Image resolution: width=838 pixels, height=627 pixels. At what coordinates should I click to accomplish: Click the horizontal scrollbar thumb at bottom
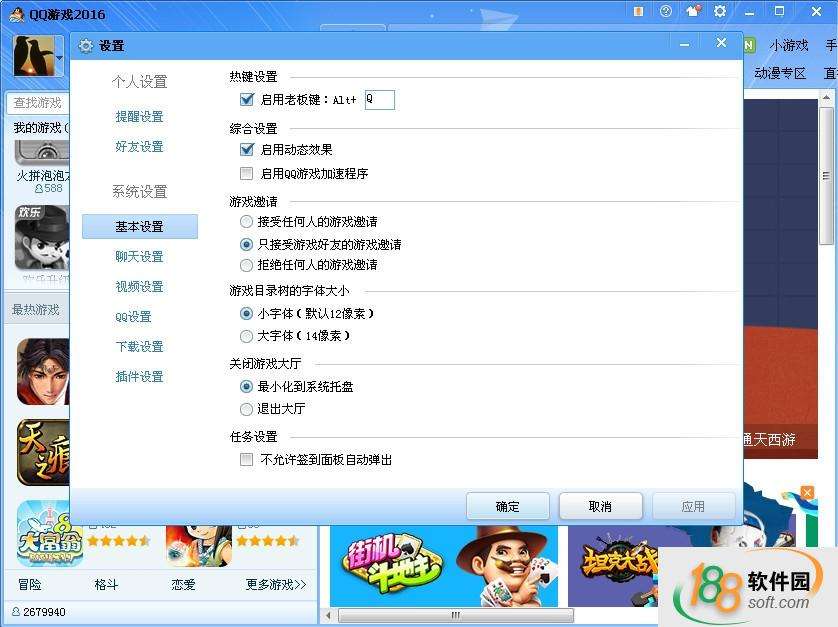(456, 615)
